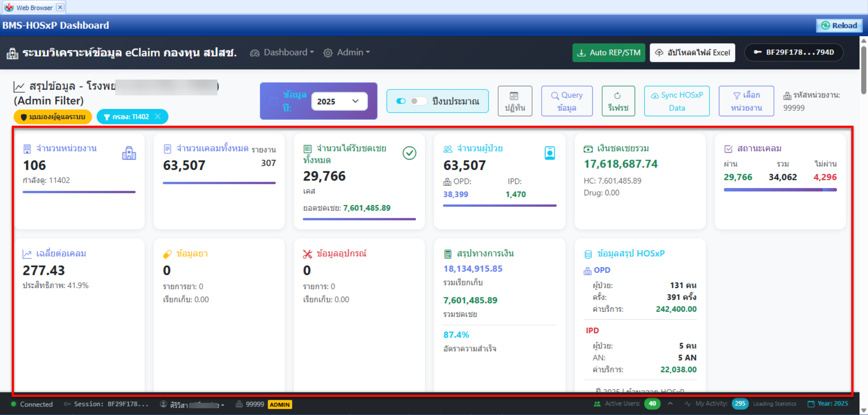Open the Admin menu
The height and width of the screenshot is (415, 868).
pos(347,52)
